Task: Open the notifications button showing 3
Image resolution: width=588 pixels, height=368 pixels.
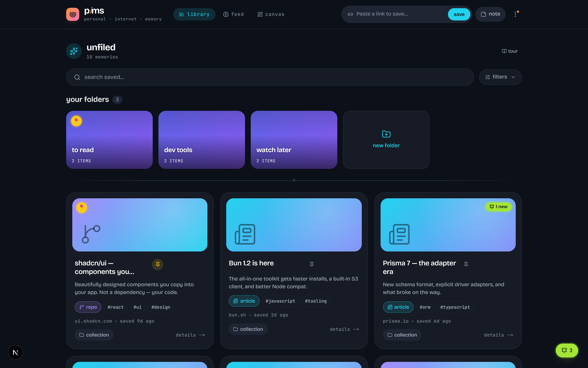Action: pyautogui.click(x=567, y=350)
